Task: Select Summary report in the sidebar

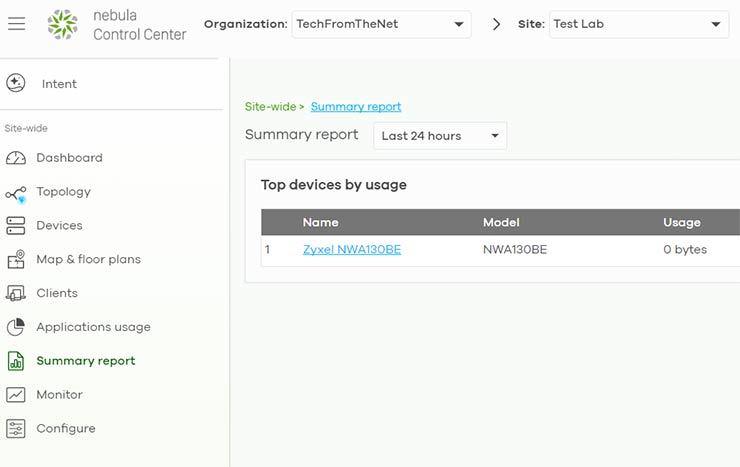Action: pyautogui.click(x=85, y=361)
